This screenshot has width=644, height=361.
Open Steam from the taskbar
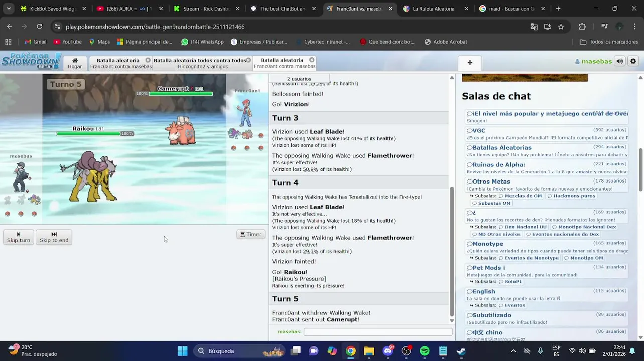click(x=461, y=351)
